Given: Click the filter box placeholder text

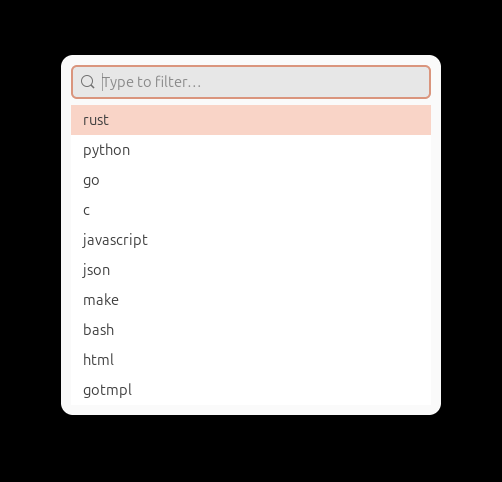Looking at the screenshot, I should click(x=152, y=82).
